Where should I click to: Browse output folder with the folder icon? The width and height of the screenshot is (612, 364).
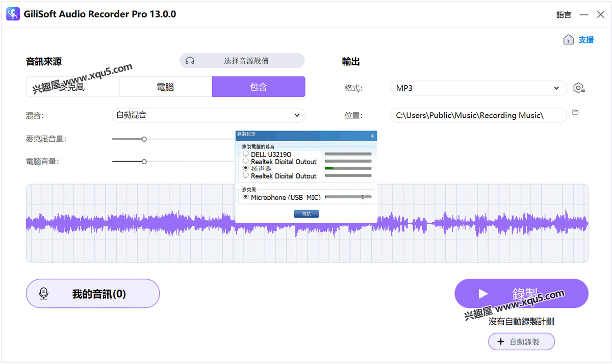pyautogui.click(x=575, y=112)
